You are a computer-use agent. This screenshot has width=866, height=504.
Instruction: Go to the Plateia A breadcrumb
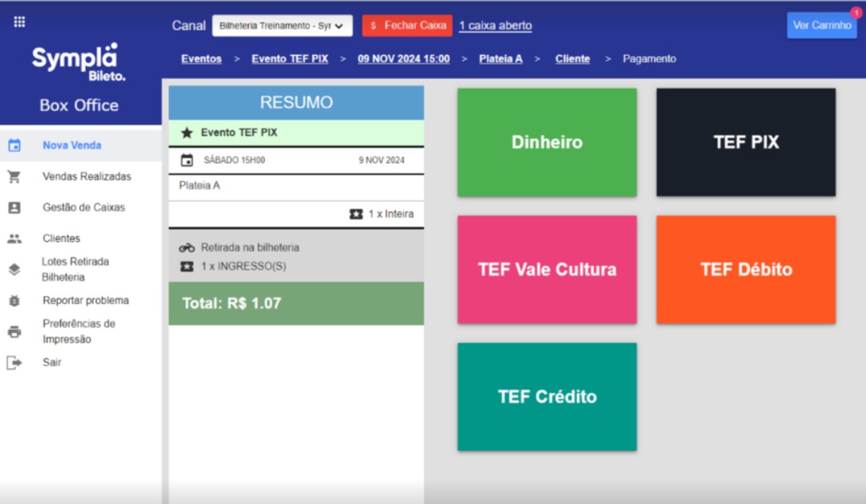[501, 59]
